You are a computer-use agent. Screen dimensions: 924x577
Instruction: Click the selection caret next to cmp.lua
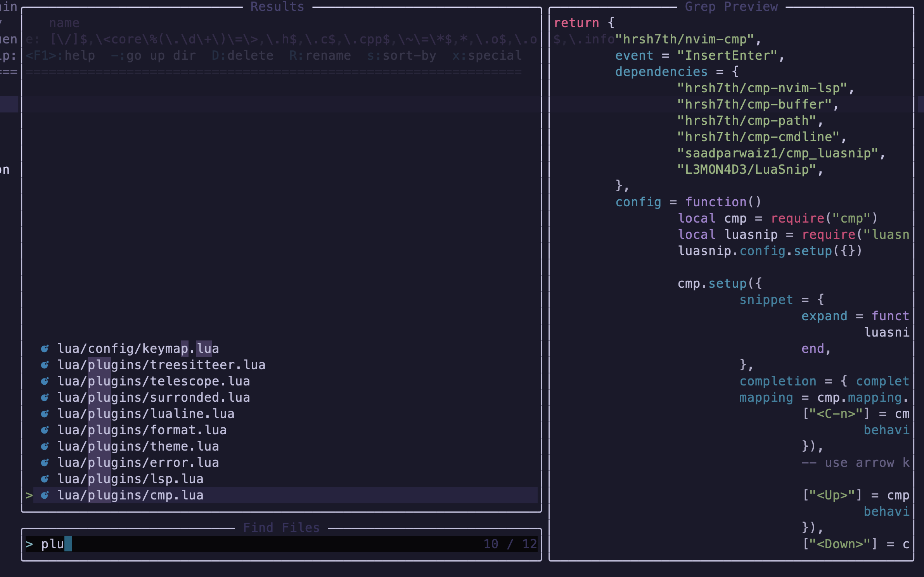point(29,495)
